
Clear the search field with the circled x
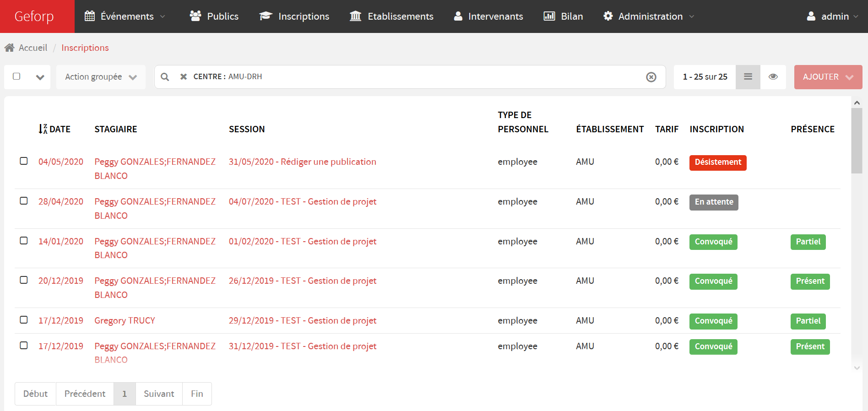651,77
